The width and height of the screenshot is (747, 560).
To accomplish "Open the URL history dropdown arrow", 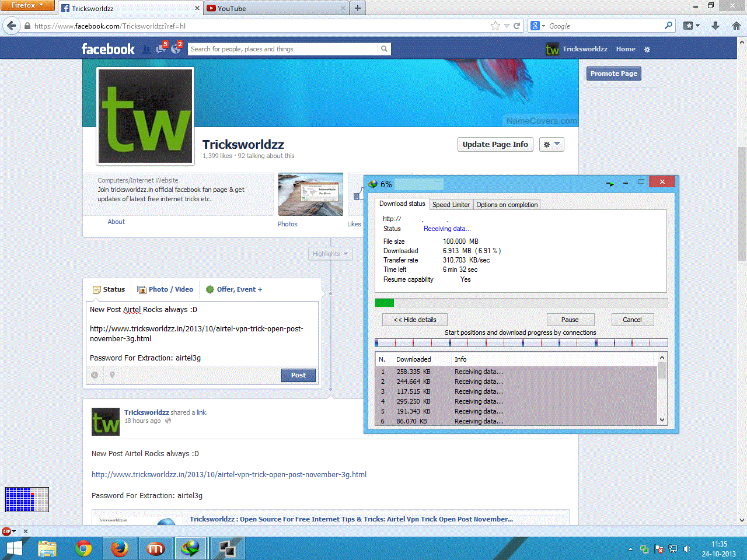I will 507,26.
